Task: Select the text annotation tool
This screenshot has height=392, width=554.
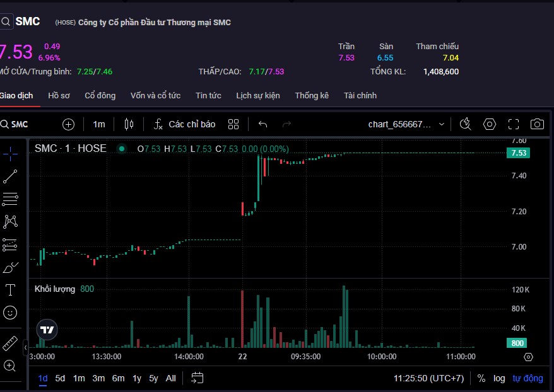Action: [x=10, y=290]
